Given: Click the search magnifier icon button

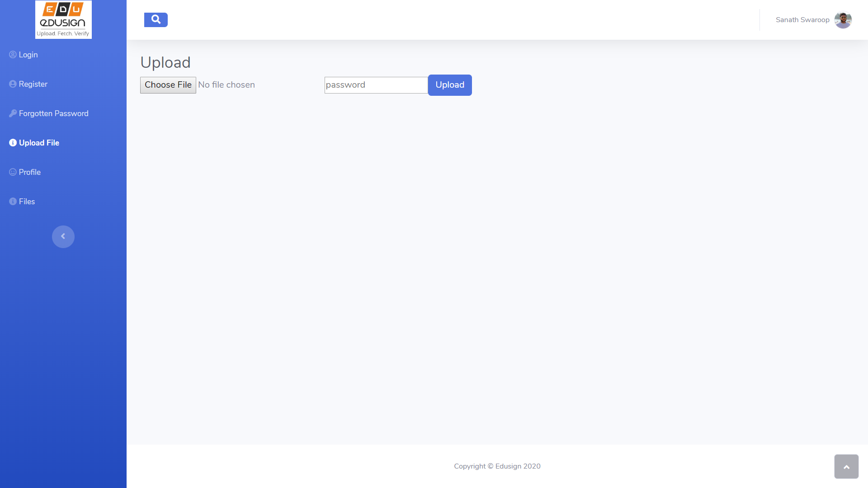Looking at the screenshot, I should (156, 20).
